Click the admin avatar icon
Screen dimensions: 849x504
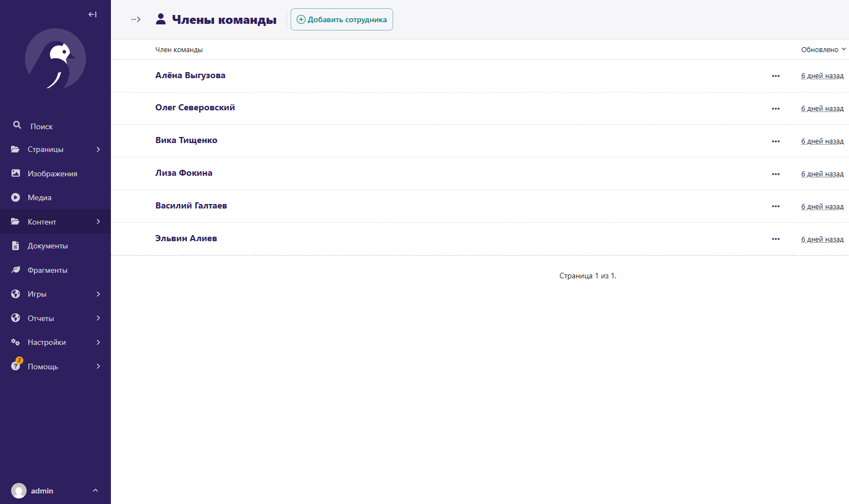(x=19, y=491)
